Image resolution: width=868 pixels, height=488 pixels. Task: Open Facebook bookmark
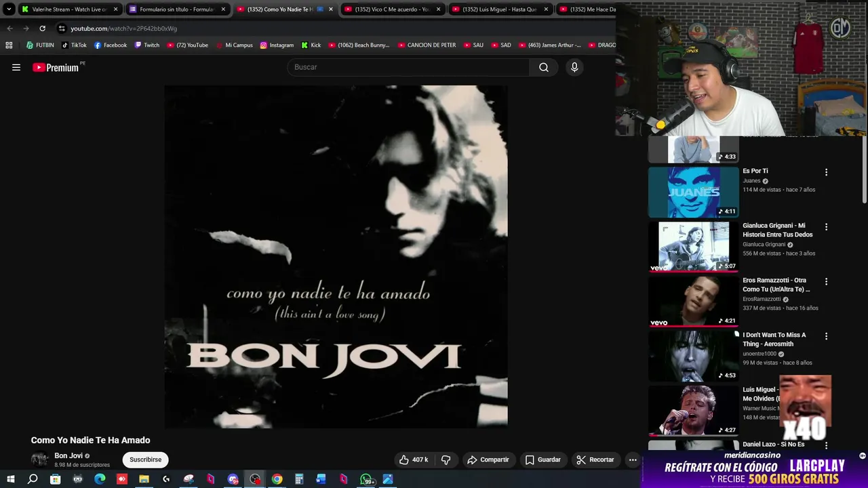coord(111,45)
